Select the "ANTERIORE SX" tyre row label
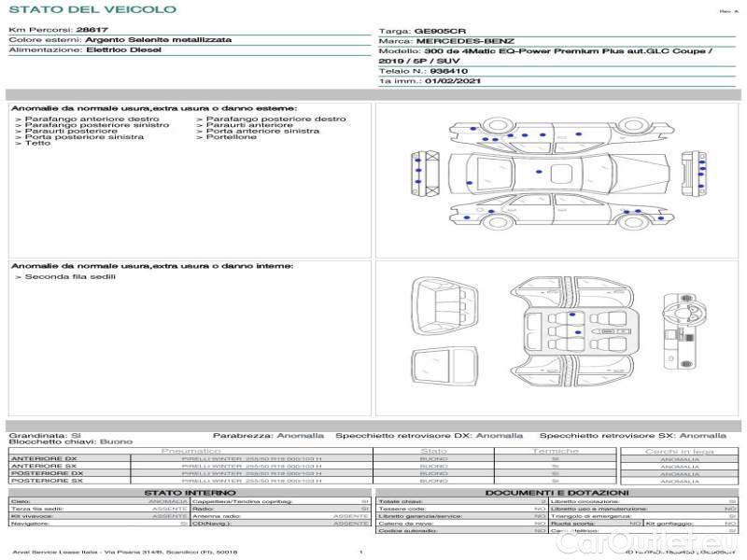Screen dimensions: 747x560 point(44,466)
